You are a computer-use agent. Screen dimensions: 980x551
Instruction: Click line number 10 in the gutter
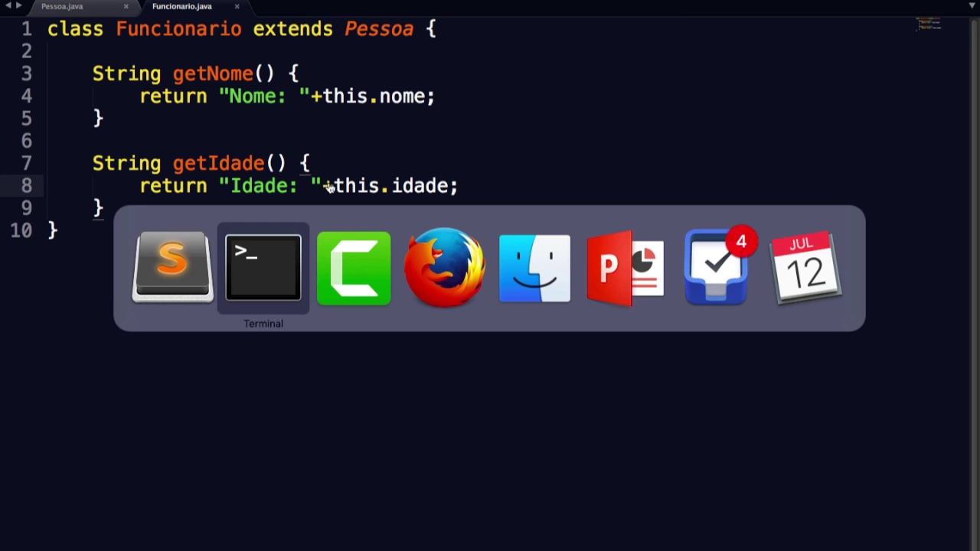tap(21, 230)
